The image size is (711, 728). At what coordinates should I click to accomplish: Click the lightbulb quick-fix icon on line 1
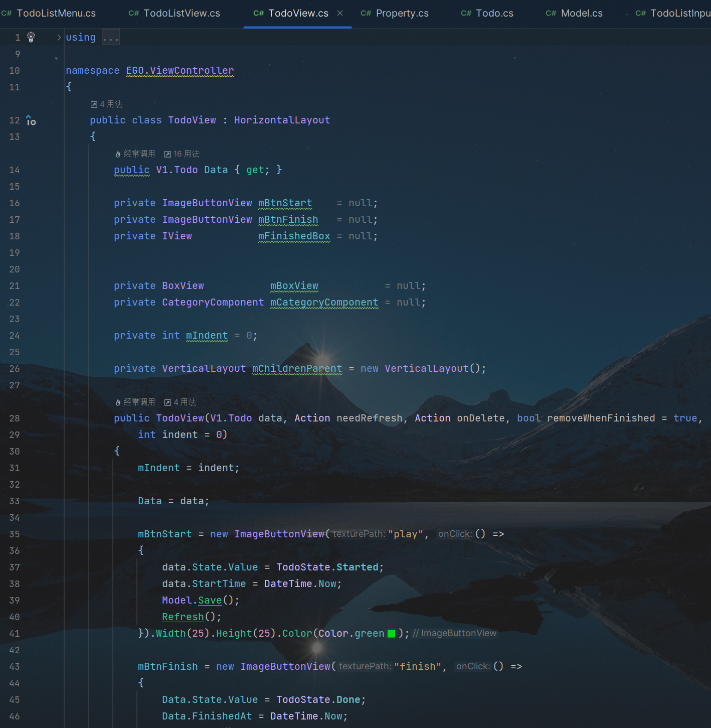pyautogui.click(x=31, y=37)
